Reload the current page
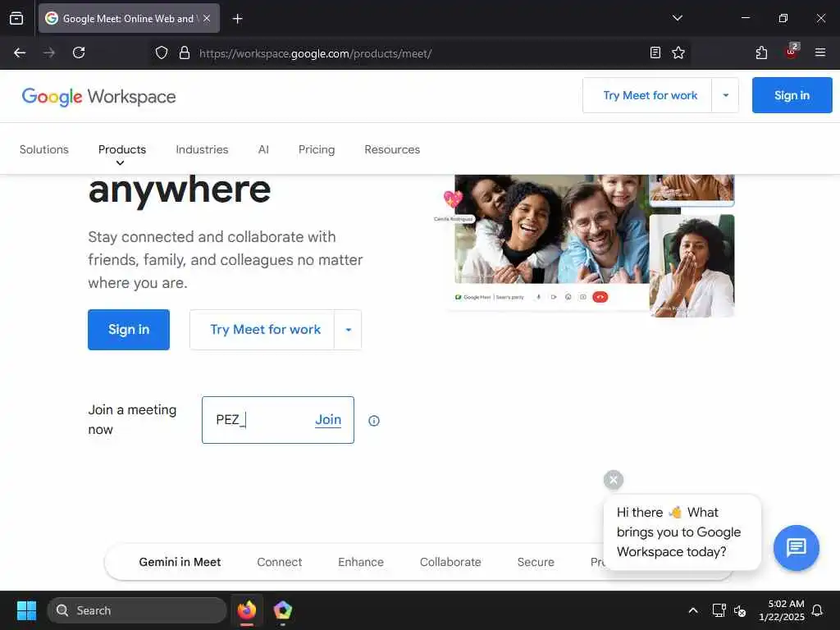 [79, 52]
